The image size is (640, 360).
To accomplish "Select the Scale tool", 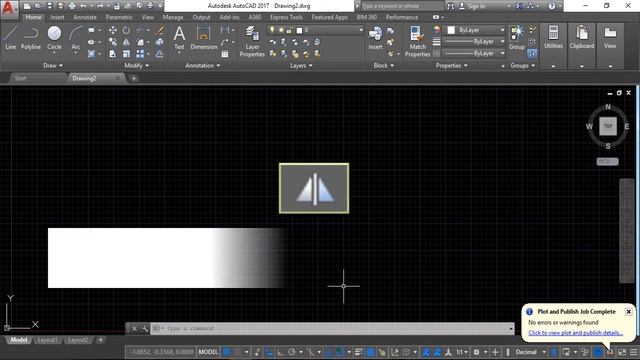I will [127, 54].
